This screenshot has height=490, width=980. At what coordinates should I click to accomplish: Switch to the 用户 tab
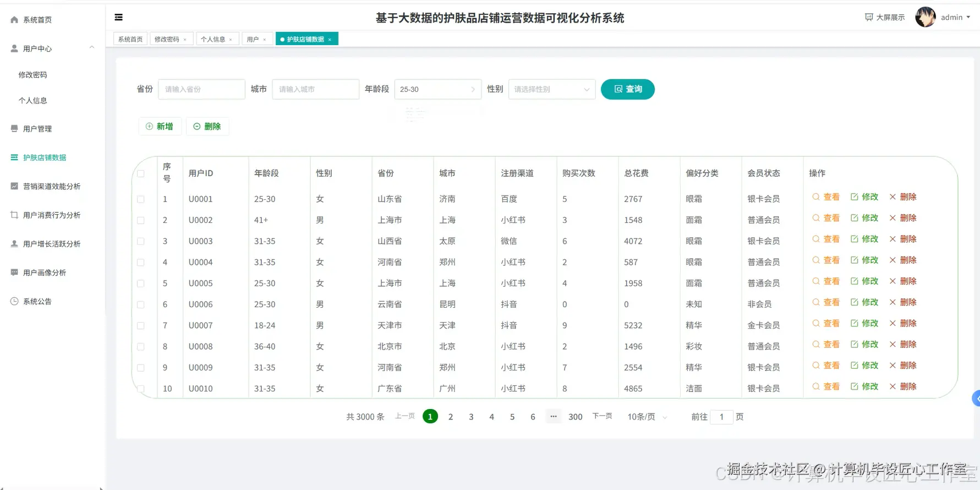253,39
